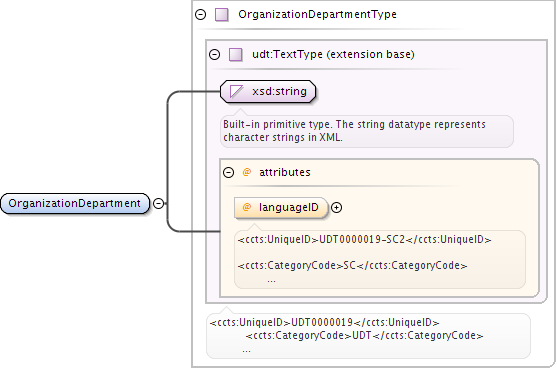Collapse the OrganizationDepartment element node
This screenshot has height=369, width=557.
[x=158, y=204]
